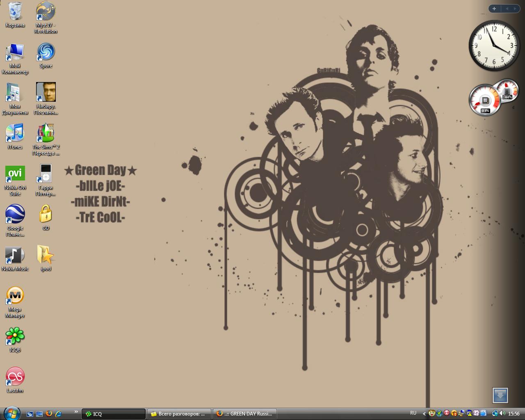Launch the Spore game shortcut
The width and height of the screenshot is (525, 420).
[x=46, y=55]
